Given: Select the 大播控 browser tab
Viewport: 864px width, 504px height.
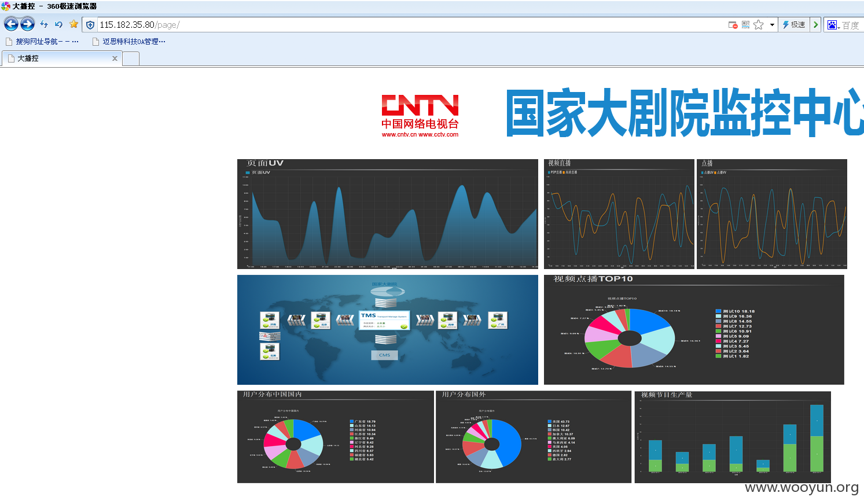Looking at the screenshot, I should 62,58.
